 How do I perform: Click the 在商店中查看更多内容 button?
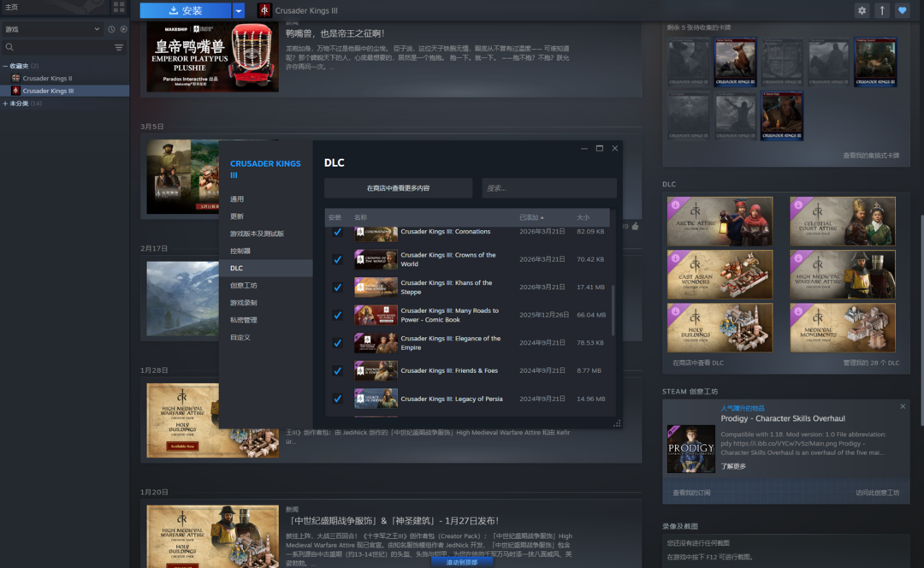(398, 188)
